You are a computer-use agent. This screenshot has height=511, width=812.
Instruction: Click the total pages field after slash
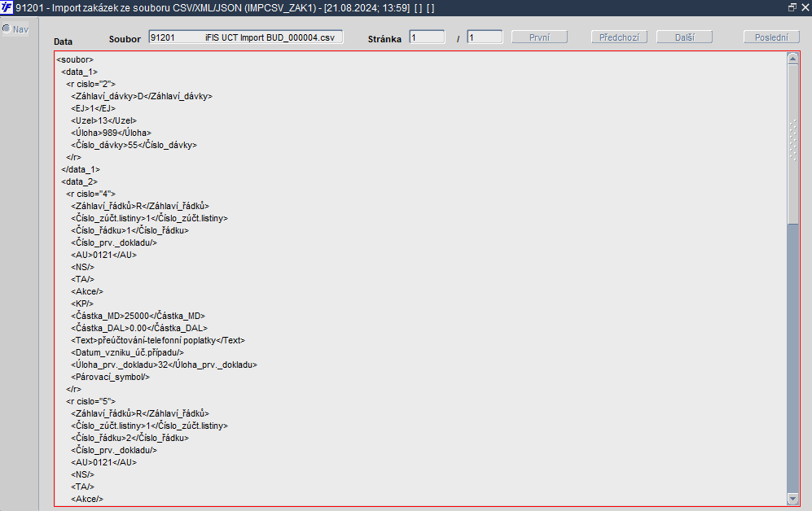(485, 37)
